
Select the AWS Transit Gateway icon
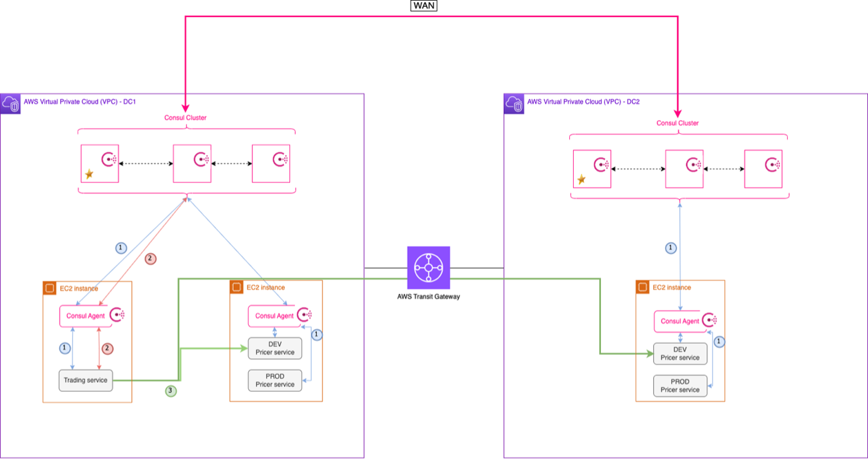click(429, 267)
